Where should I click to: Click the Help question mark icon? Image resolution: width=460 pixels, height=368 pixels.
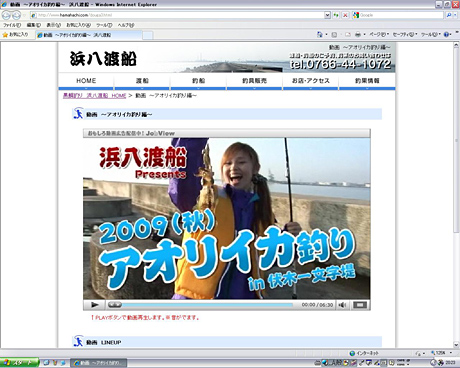pyautogui.click(x=446, y=34)
